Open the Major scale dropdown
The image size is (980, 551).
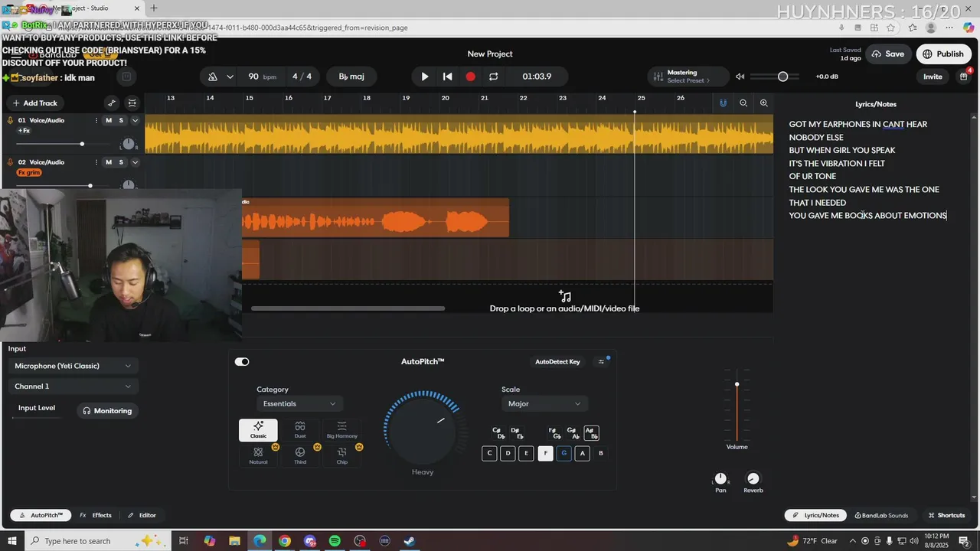(544, 403)
